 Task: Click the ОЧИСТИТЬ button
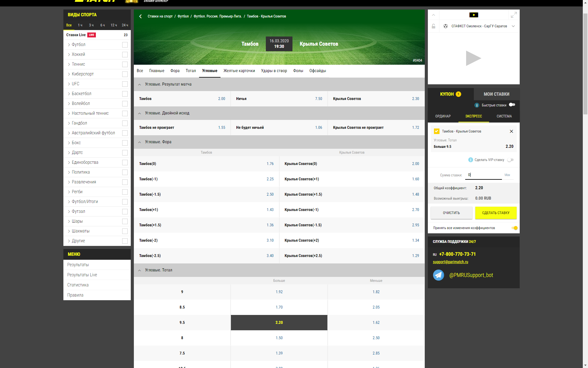click(x=451, y=213)
